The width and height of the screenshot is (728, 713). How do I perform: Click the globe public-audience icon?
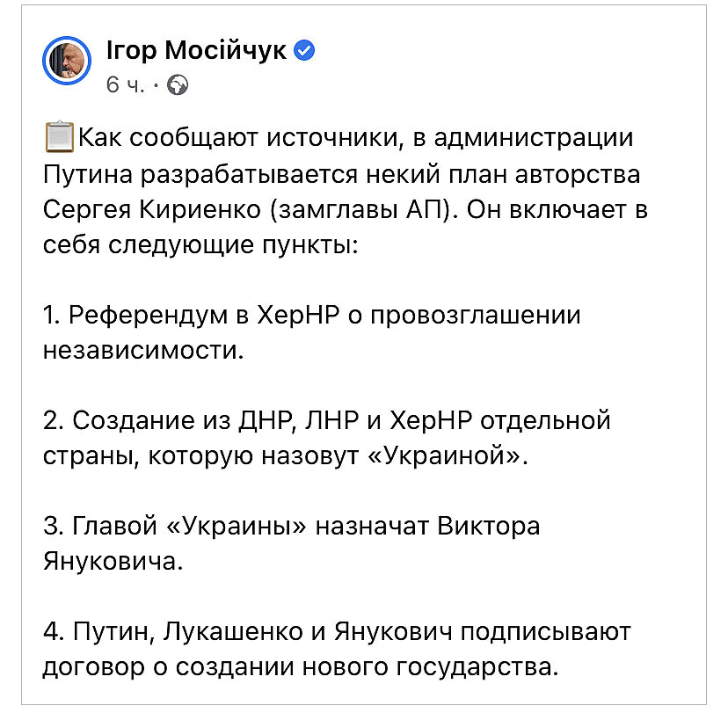point(178,84)
